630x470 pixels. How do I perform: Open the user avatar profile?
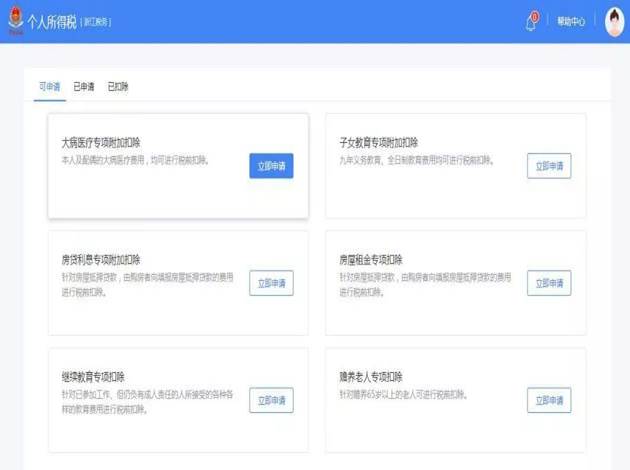614,21
